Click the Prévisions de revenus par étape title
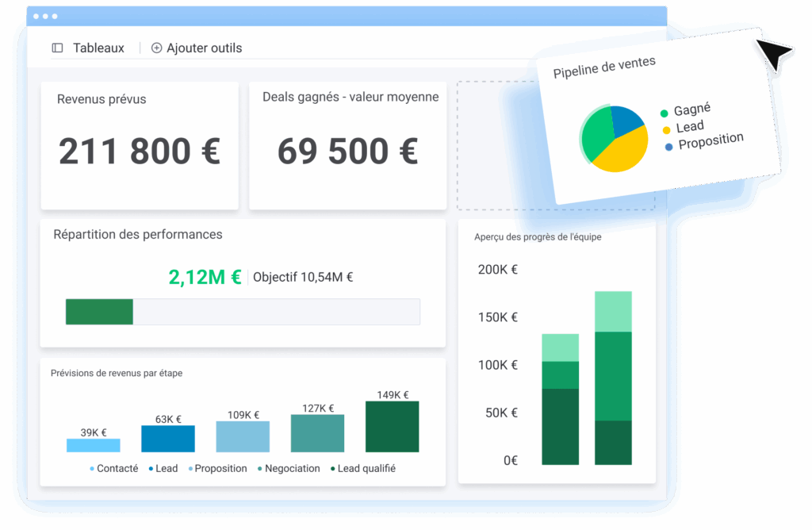Viewport: 812px width, 530px height. tap(117, 373)
